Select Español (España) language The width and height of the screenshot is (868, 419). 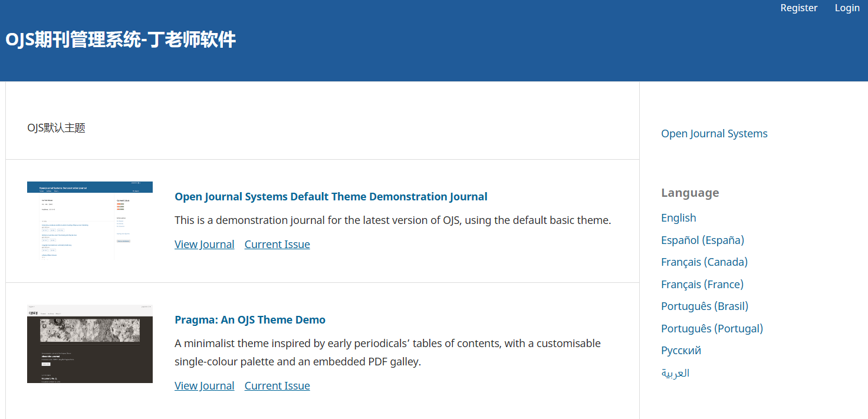[x=702, y=240]
